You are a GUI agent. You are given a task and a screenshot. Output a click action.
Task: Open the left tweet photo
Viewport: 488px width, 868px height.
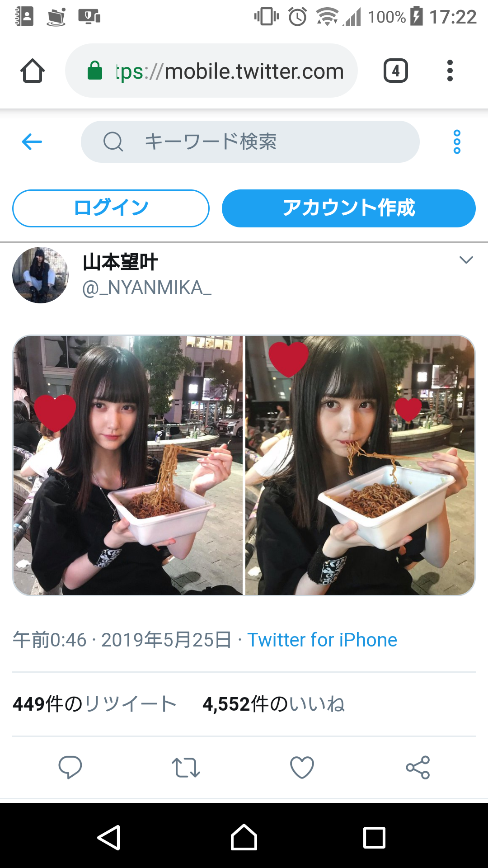point(128,465)
